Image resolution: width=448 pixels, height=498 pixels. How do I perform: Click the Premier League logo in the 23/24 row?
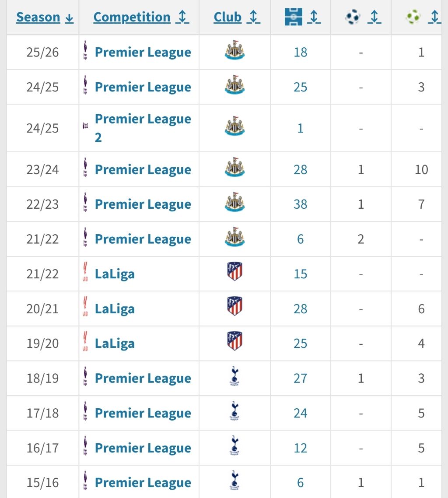tap(85, 169)
